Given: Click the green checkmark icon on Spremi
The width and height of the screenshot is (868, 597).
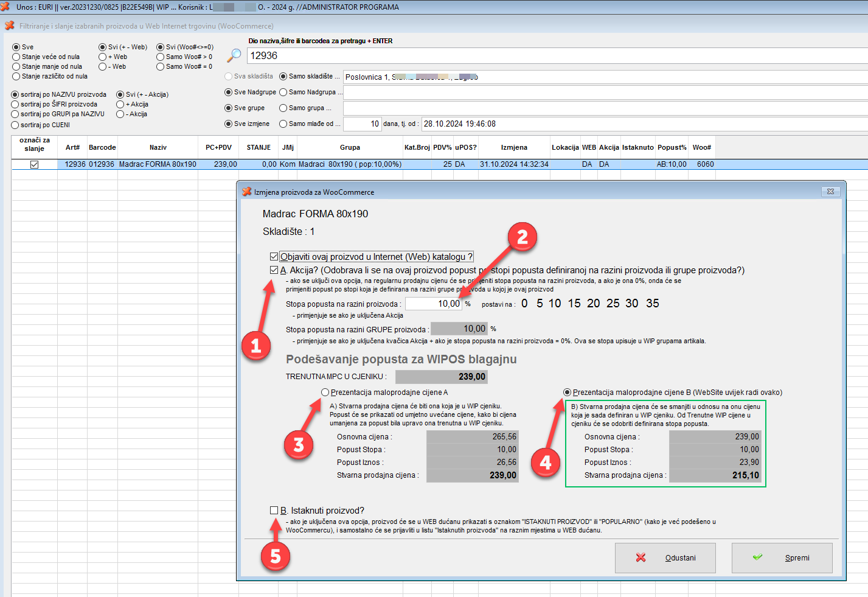Looking at the screenshot, I should [757, 557].
